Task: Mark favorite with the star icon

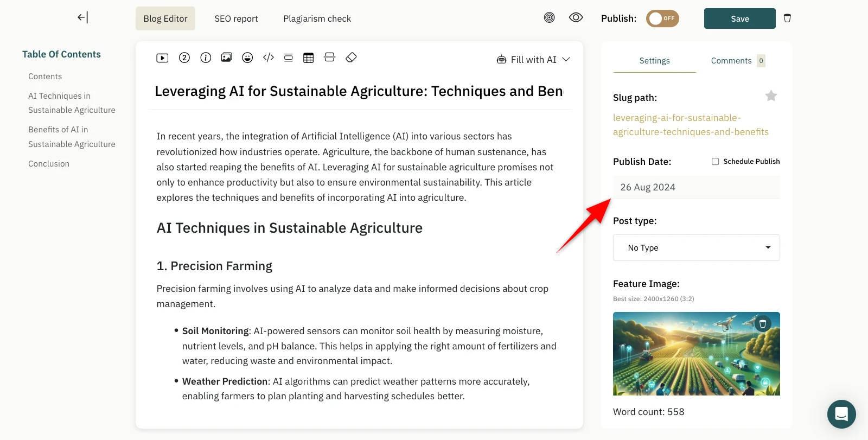Action: [x=771, y=96]
